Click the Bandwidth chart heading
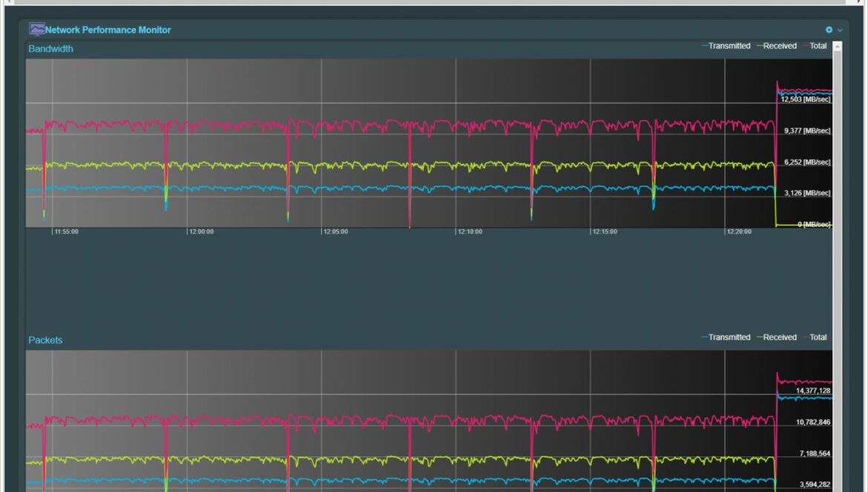Screen dimensions: 868x492 point(51,49)
